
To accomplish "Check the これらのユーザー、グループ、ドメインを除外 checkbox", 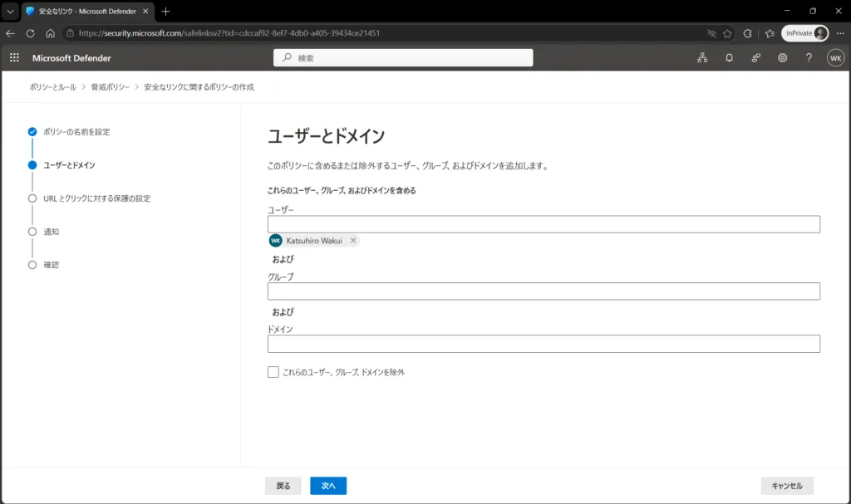I will pyautogui.click(x=273, y=372).
